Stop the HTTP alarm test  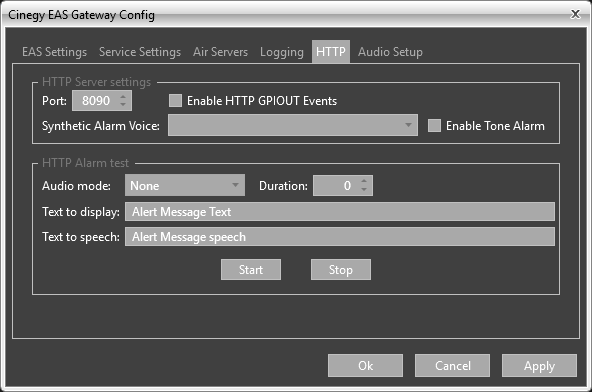[341, 270]
